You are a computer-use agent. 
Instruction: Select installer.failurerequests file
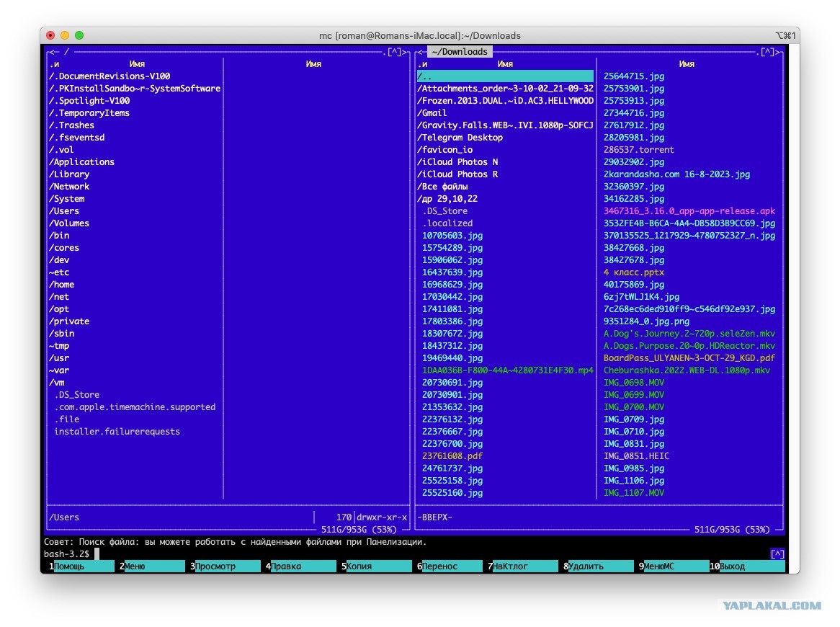coord(117,432)
